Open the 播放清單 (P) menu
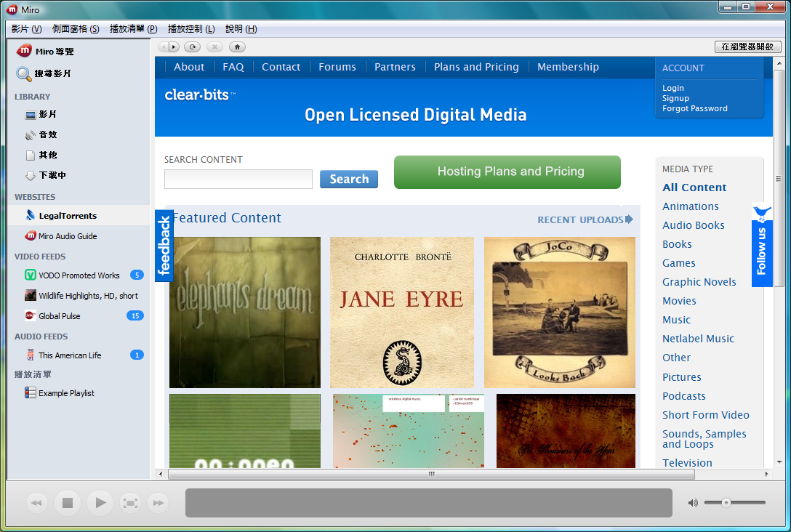The image size is (791, 532). coord(134,29)
